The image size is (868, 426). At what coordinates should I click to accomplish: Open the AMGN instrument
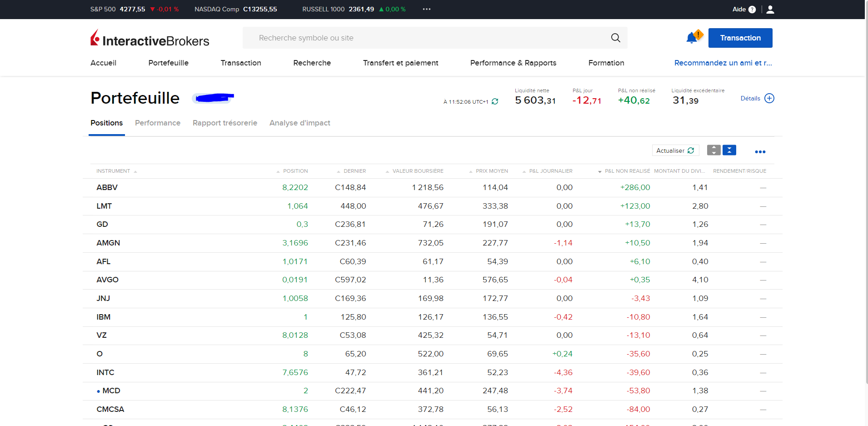point(108,243)
